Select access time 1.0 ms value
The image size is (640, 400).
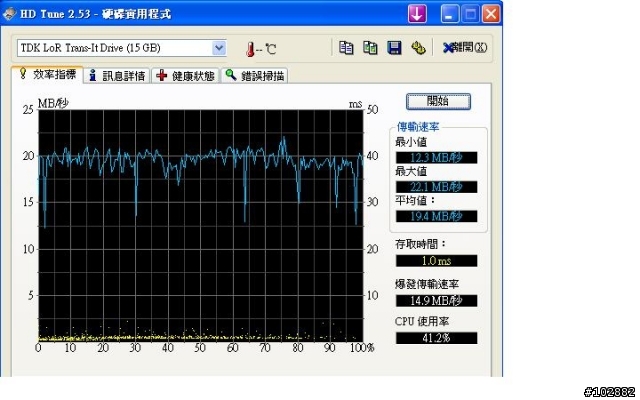436,261
